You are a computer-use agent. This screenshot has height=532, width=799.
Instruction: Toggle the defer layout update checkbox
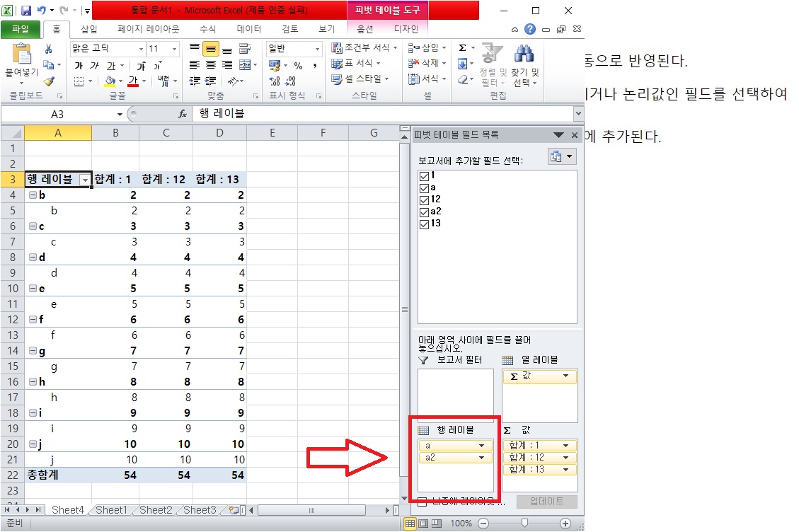coord(423,502)
